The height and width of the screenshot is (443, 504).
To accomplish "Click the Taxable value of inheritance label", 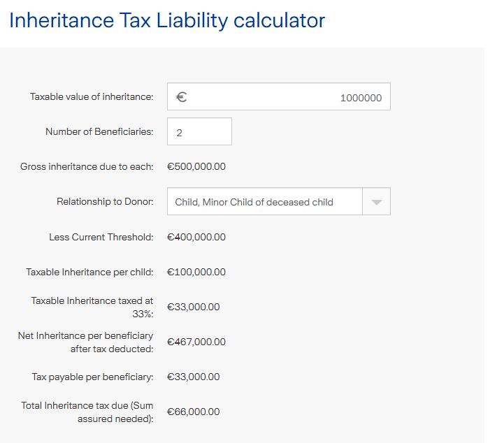I will (92, 97).
